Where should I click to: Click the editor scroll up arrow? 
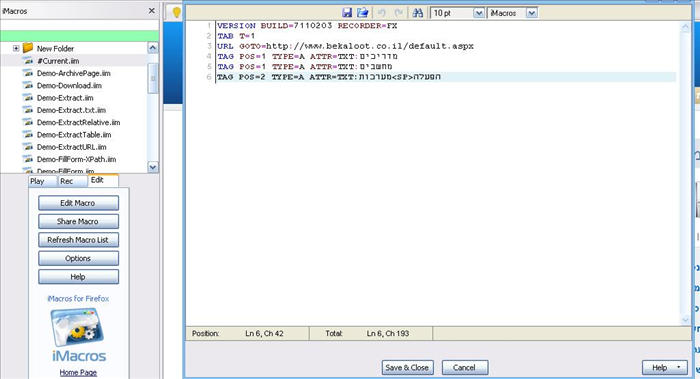tap(685, 27)
